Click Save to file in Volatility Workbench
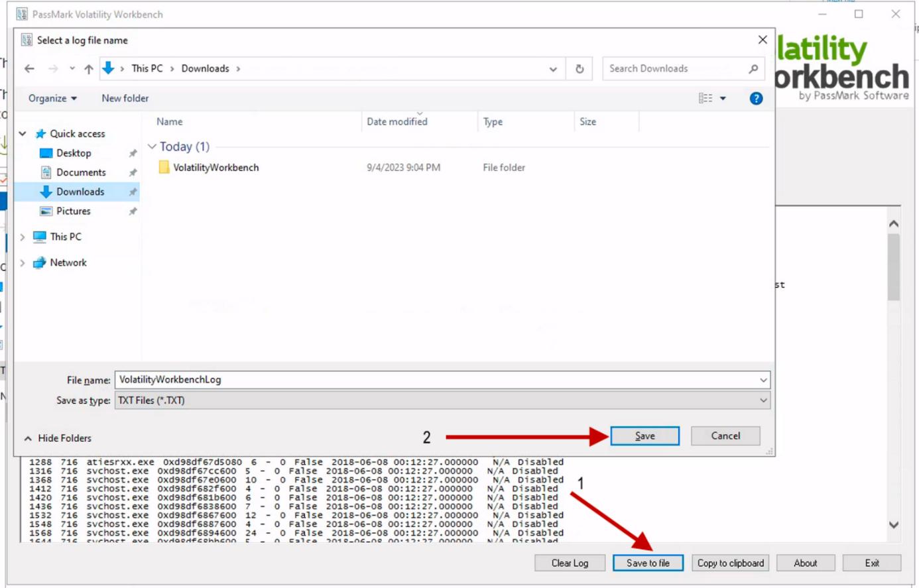This screenshot has height=588, width=919. (x=648, y=563)
